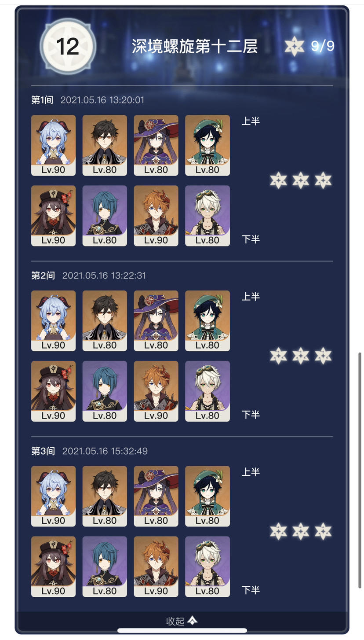Open Xingqiu portrait in chamber 1 second half

[x=105, y=216]
